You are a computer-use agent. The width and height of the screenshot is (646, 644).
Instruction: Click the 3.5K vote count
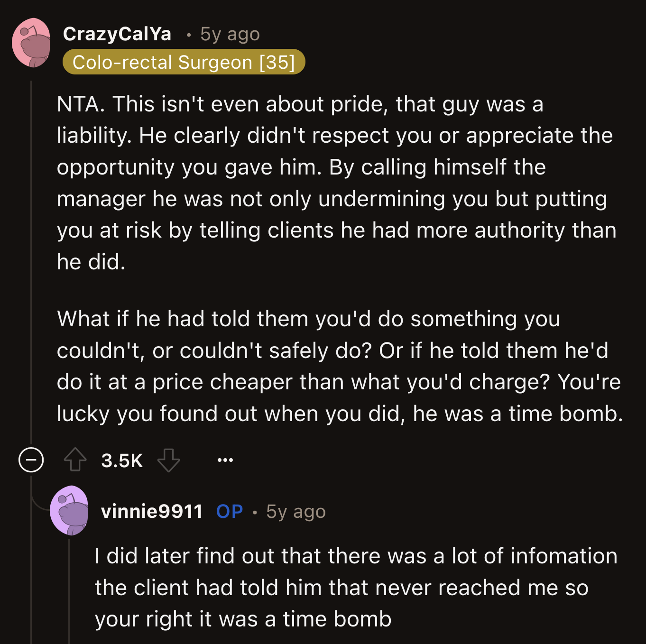[x=122, y=459]
